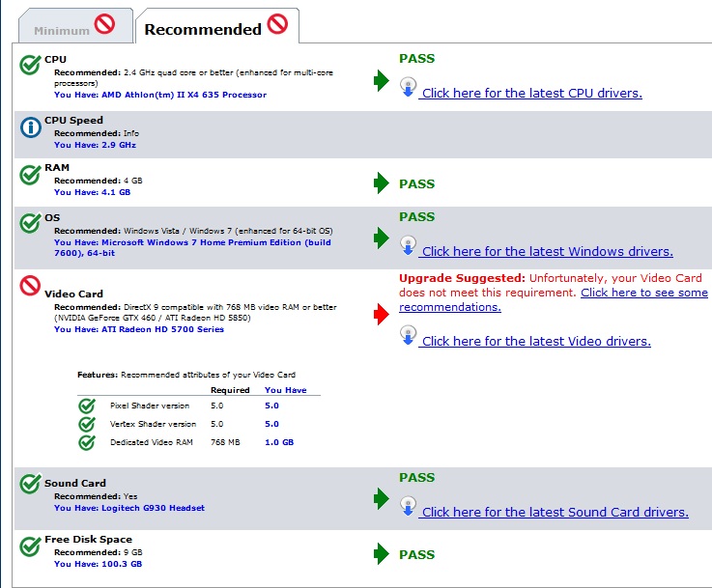Click the green checkmark icon beside CPU
This screenshot has height=588, width=712.
(30, 65)
